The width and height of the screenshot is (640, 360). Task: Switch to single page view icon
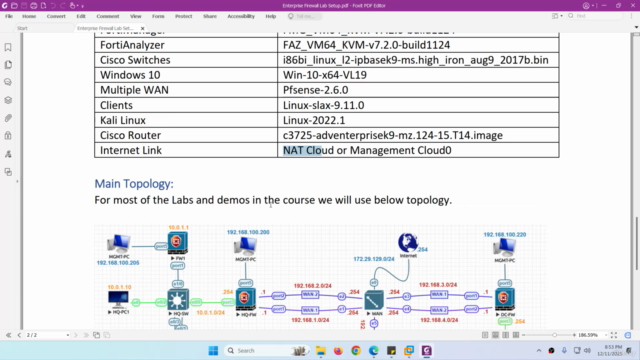tap(485, 335)
